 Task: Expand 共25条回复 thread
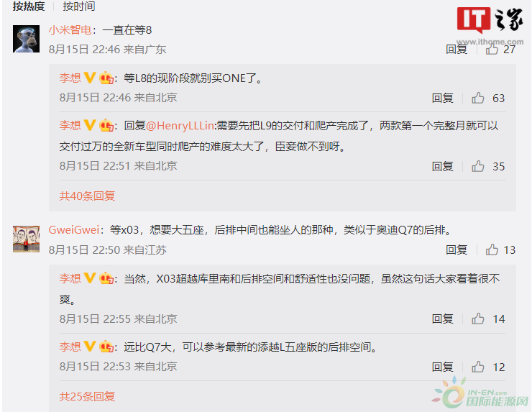tap(87, 396)
